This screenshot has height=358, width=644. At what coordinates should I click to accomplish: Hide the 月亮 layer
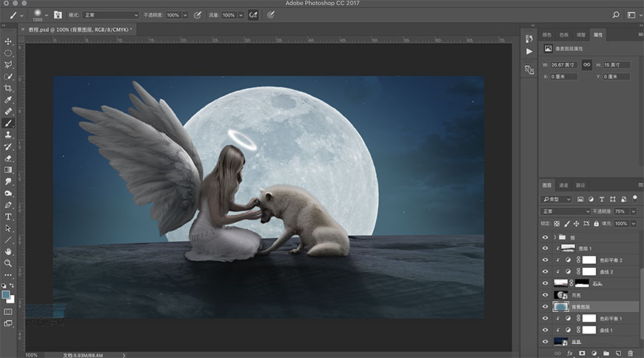[545, 295]
